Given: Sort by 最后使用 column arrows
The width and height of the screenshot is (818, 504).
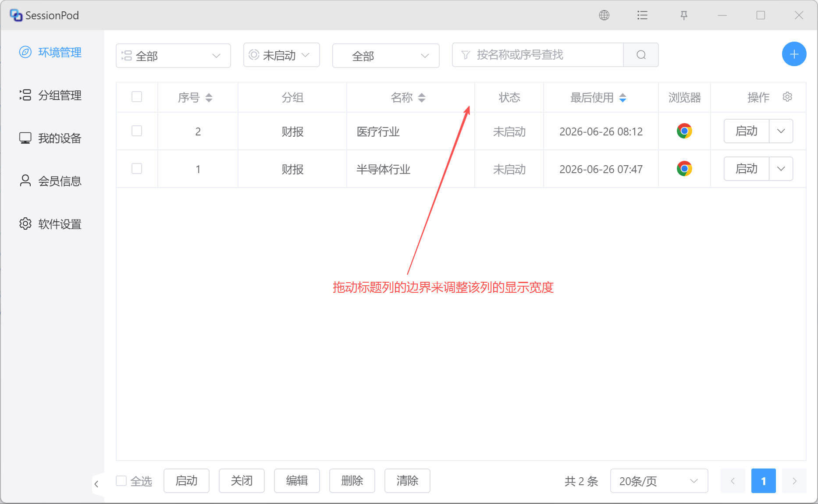Looking at the screenshot, I should click(622, 97).
